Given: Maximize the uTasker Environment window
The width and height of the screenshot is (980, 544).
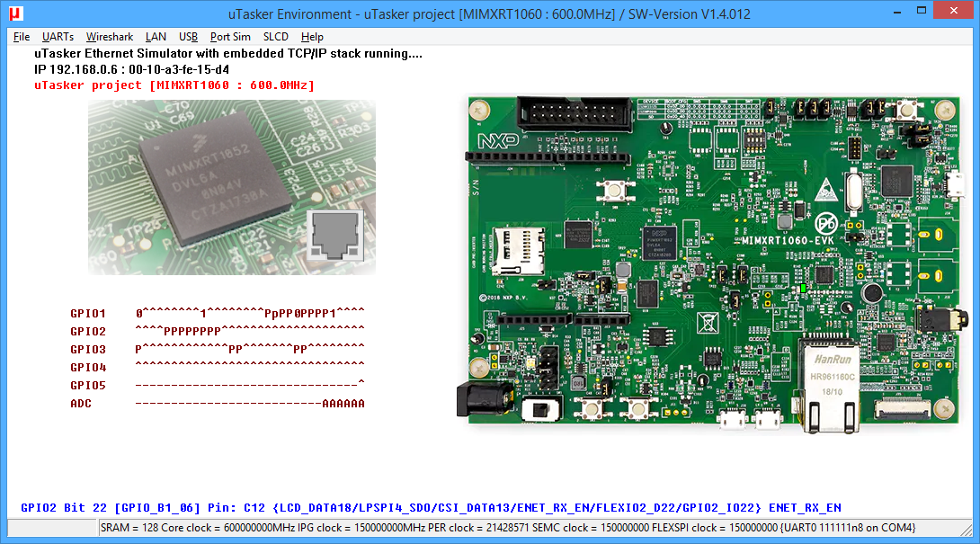Looking at the screenshot, I should coord(922,12).
